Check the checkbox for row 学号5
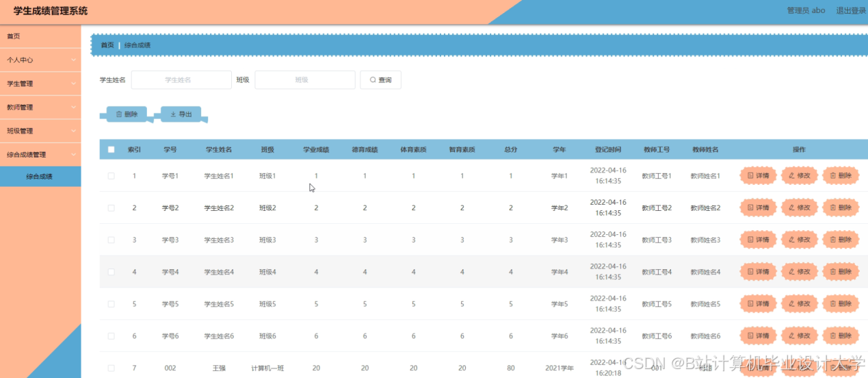This screenshot has width=868, height=378. pos(111,304)
